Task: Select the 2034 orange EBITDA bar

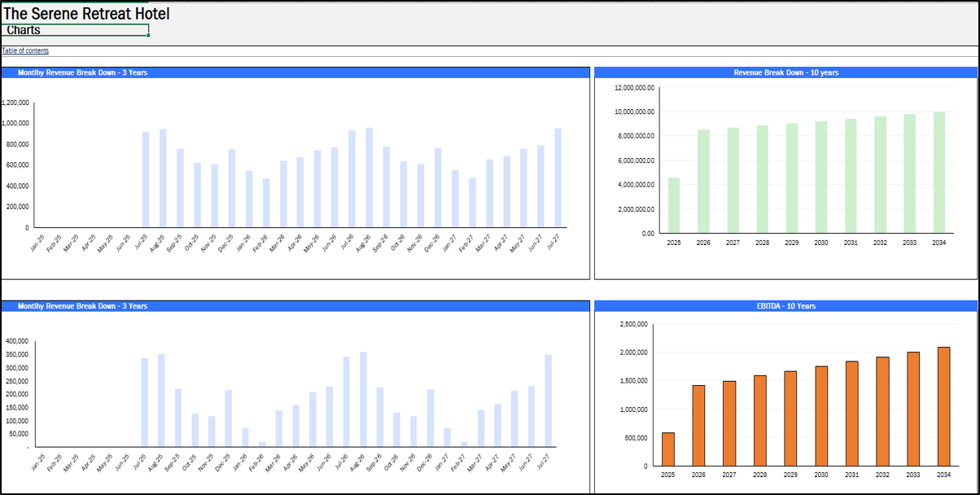Action: click(x=943, y=407)
